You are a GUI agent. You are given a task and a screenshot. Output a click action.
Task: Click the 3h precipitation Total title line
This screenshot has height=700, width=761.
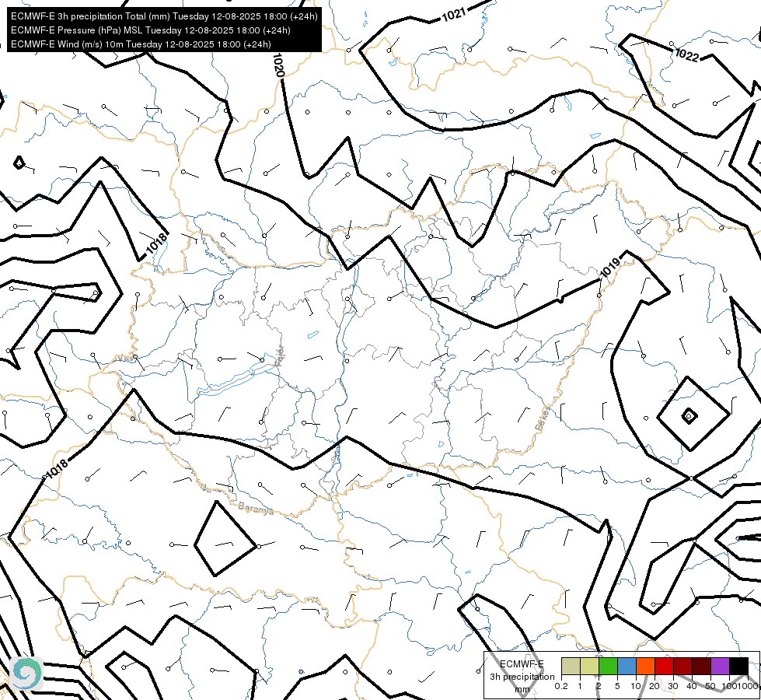pyautogui.click(x=164, y=16)
